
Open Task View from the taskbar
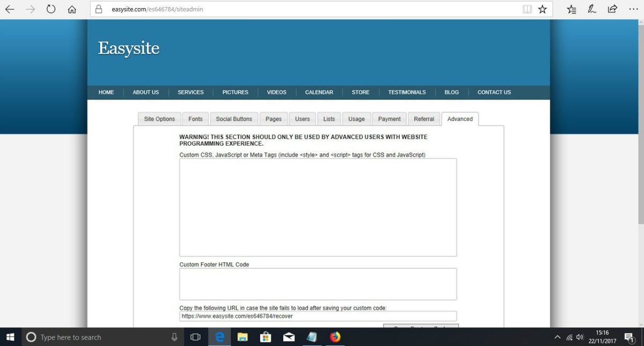(x=196, y=337)
